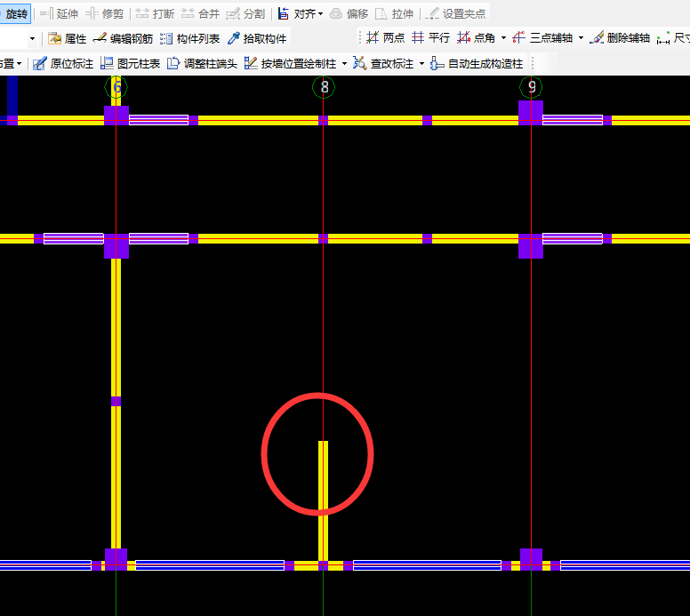This screenshot has height=616, width=690.
Task: Open the 构件列表 component list
Action: [189, 39]
